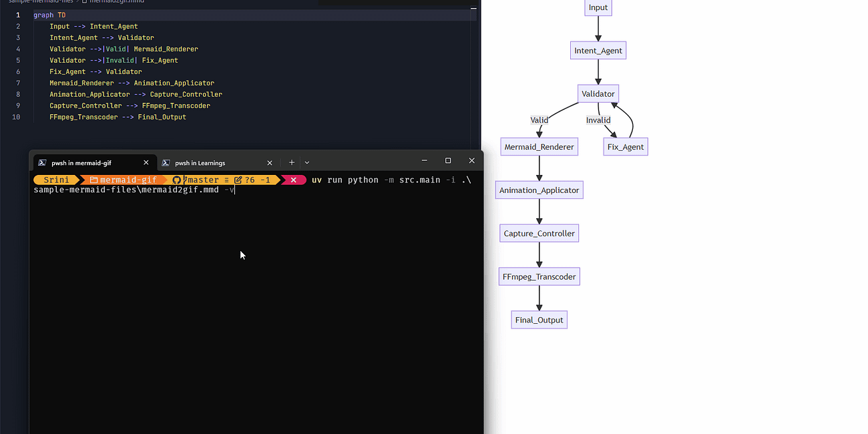
Task: Click the GitHub icon in prompt
Action: coord(177,180)
